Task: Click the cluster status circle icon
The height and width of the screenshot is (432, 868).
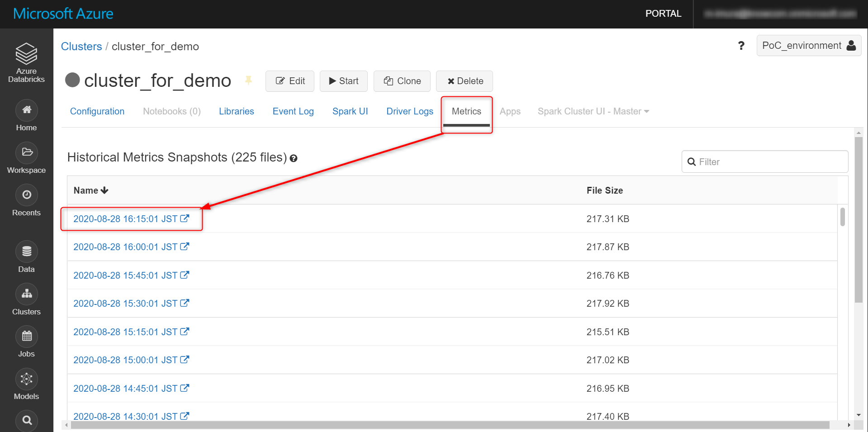Action: tap(72, 80)
